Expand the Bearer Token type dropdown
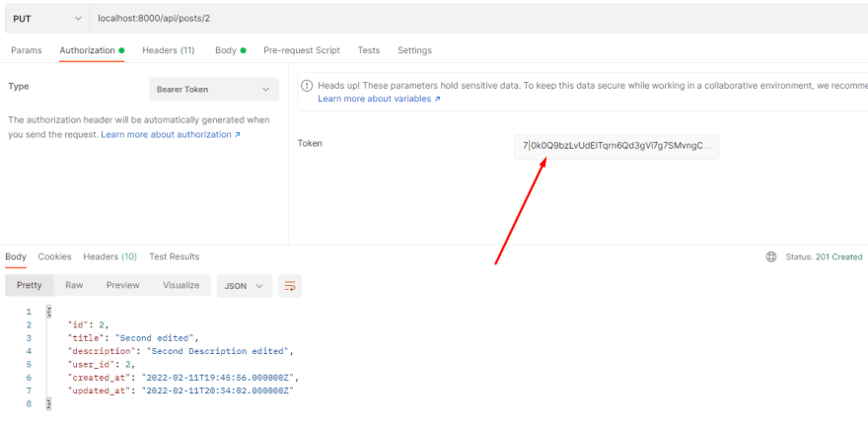Image resolution: width=868 pixels, height=425 pixels. click(214, 89)
